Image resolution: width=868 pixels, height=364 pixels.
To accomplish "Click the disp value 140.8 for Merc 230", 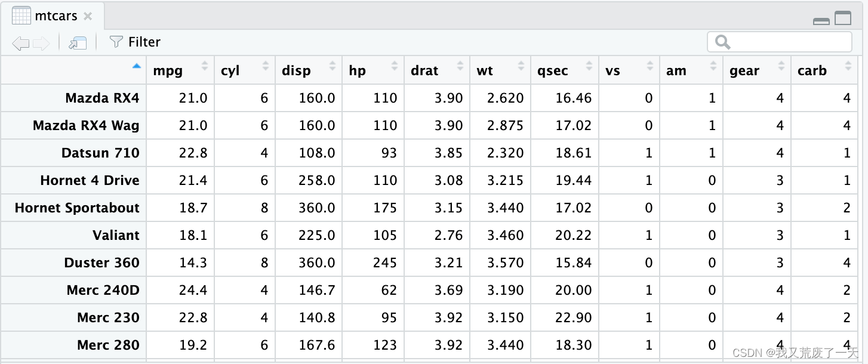I will 317,317.
